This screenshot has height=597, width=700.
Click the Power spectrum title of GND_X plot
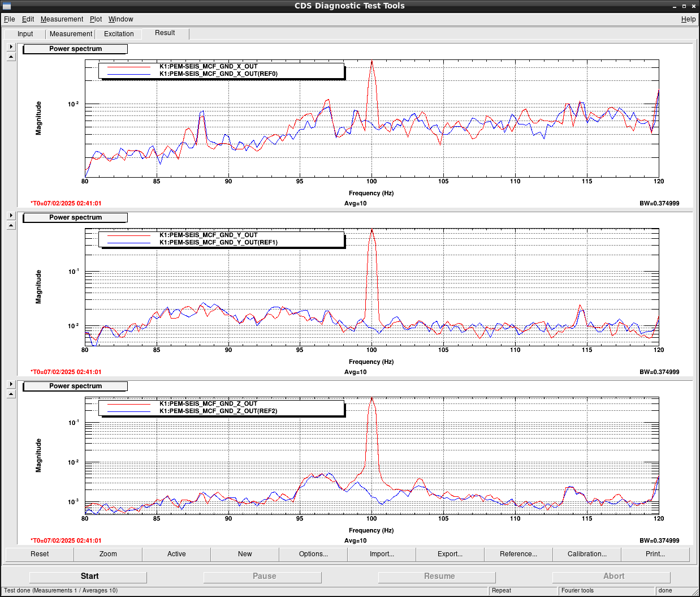point(75,49)
